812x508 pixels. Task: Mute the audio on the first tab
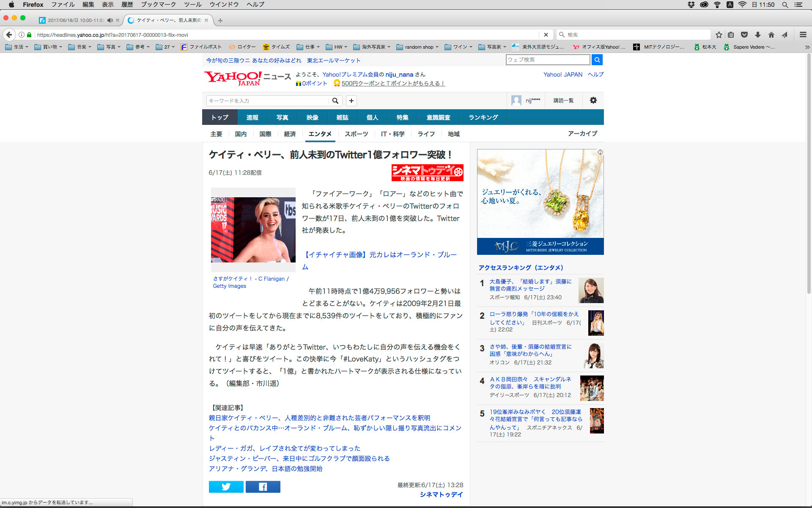110,20
